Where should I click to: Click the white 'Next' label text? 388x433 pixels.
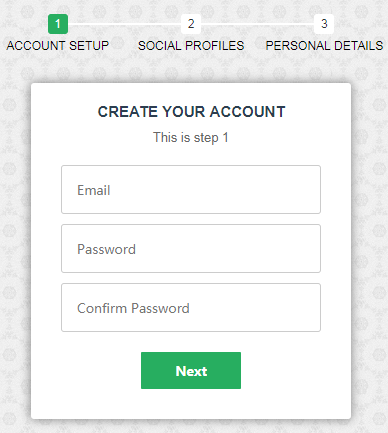click(191, 371)
